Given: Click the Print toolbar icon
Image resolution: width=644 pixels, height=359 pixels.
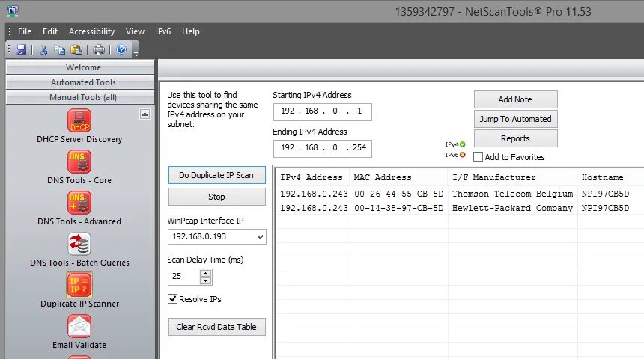Looking at the screenshot, I should [99, 50].
